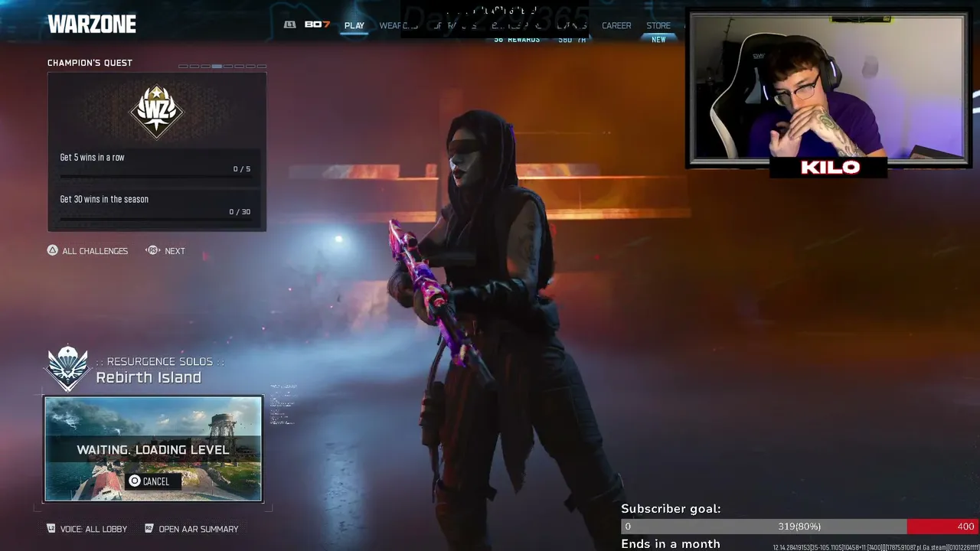Click the 0 / 5 progress value
Viewport: 980px width, 551px height.
pyautogui.click(x=242, y=169)
